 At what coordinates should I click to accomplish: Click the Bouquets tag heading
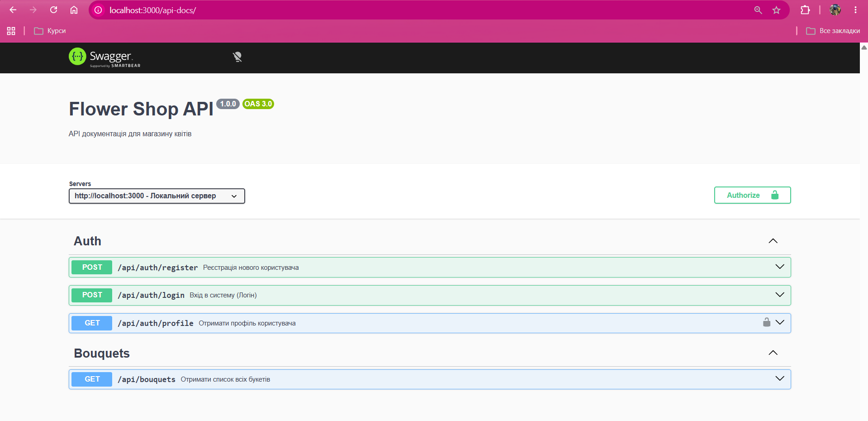point(102,353)
